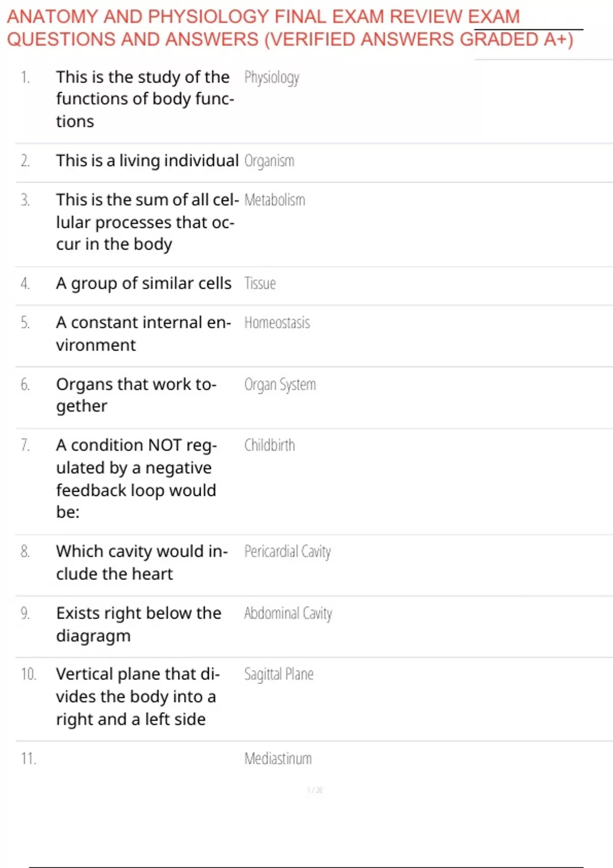Click the page number indicator at bottom
This screenshot has height=868, width=613.
click(x=315, y=790)
